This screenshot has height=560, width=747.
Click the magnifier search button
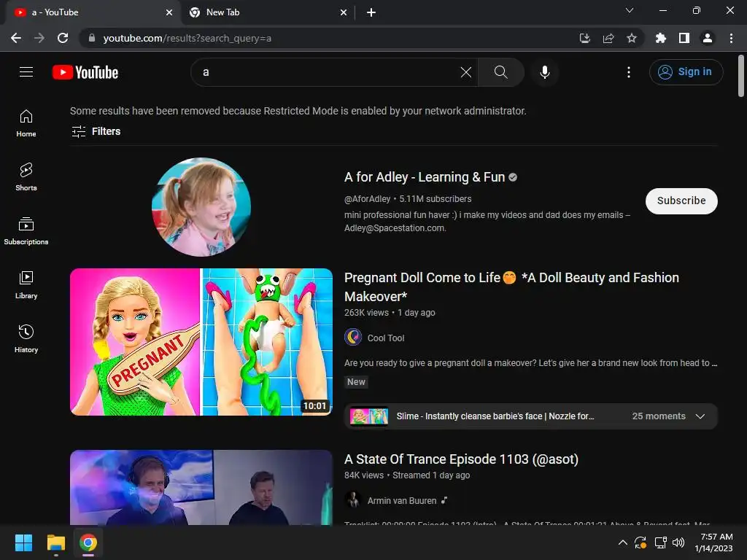coord(500,72)
